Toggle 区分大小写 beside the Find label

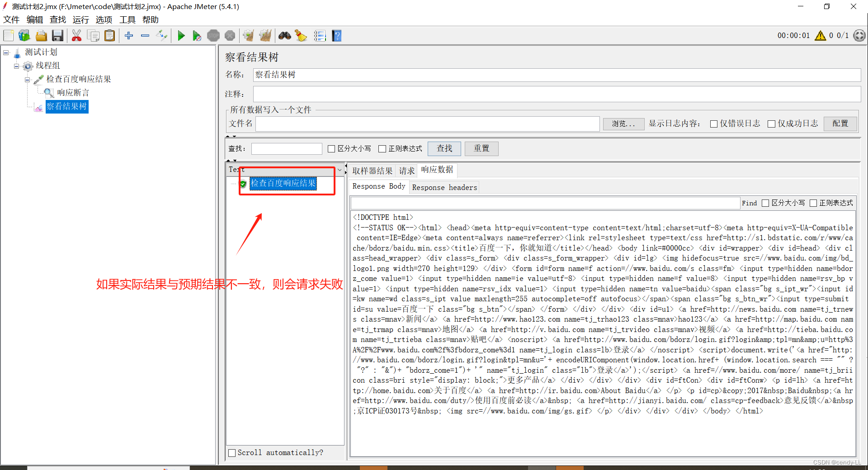tap(765, 203)
